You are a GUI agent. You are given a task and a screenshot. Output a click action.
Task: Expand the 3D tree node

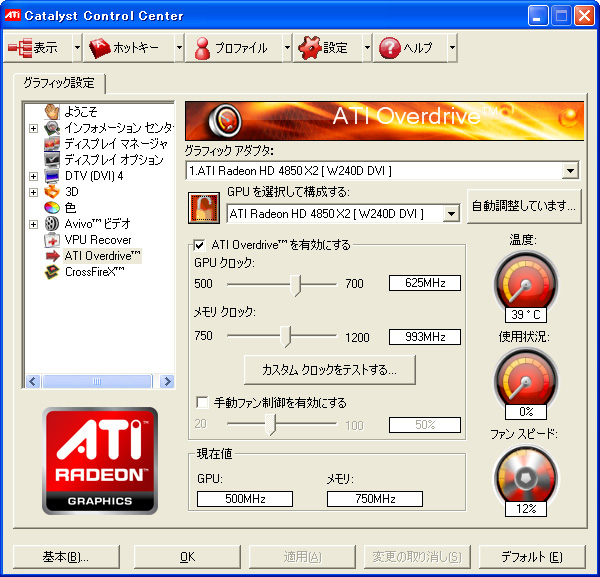point(34,192)
